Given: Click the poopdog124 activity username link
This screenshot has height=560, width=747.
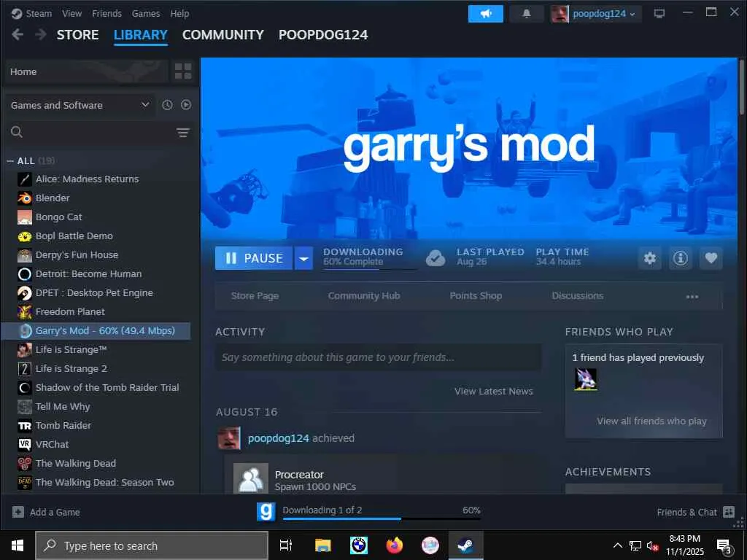Looking at the screenshot, I should tap(278, 438).
